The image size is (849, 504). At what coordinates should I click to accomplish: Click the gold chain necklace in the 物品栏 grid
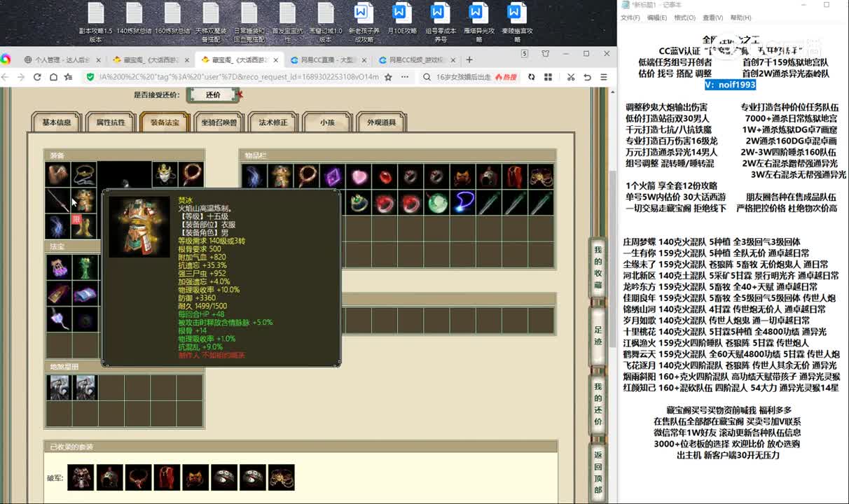[x=540, y=176]
